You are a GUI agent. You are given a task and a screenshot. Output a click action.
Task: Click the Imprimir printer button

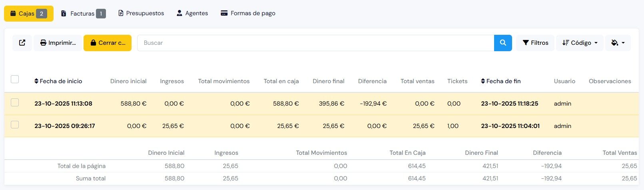click(58, 43)
